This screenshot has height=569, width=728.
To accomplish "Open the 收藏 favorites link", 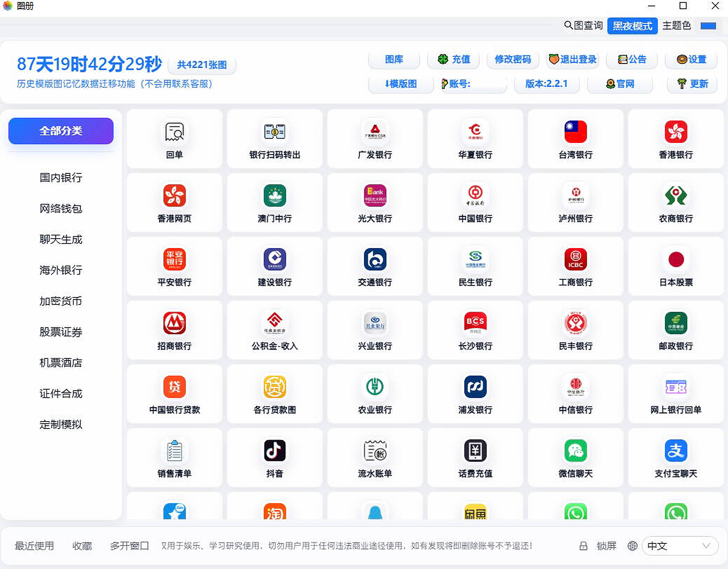I will coord(82,546).
